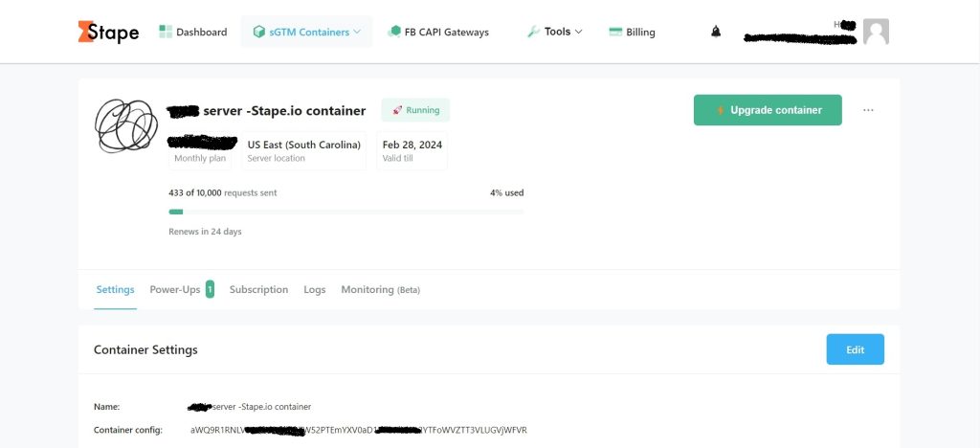Click the requests usage progress bar
980x448 pixels.
coord(346,212)
